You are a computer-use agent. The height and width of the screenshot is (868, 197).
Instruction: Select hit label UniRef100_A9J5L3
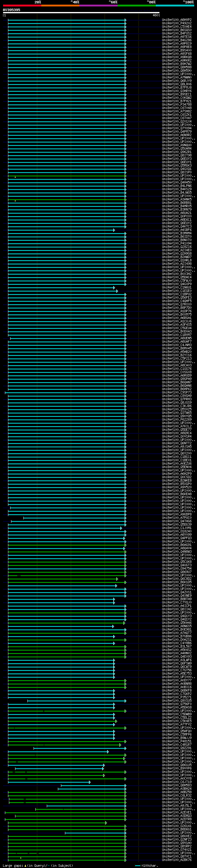pyautogui.click(x=177, y=806)
